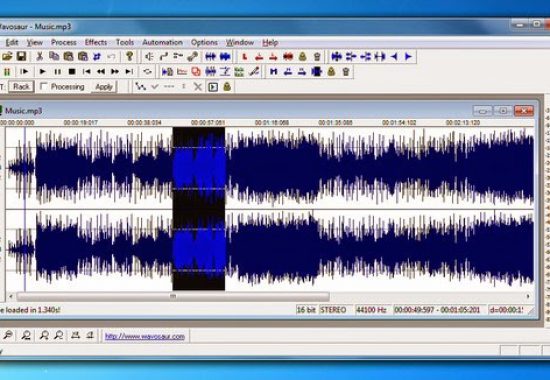Click the red L marker icon
Viewport: 550px width, 380px height.
[x=245, y=56]
